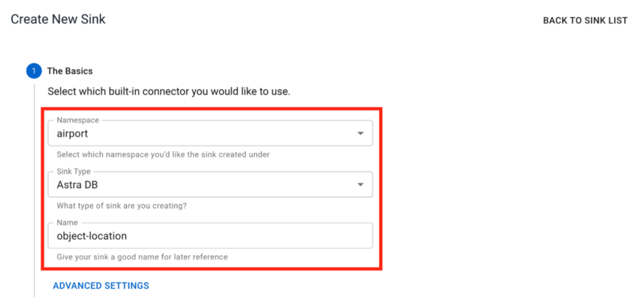Screen dimensions: 644x297
Task: Open the Namespace dropdown arrow
Action: click(x=360, y=134)
